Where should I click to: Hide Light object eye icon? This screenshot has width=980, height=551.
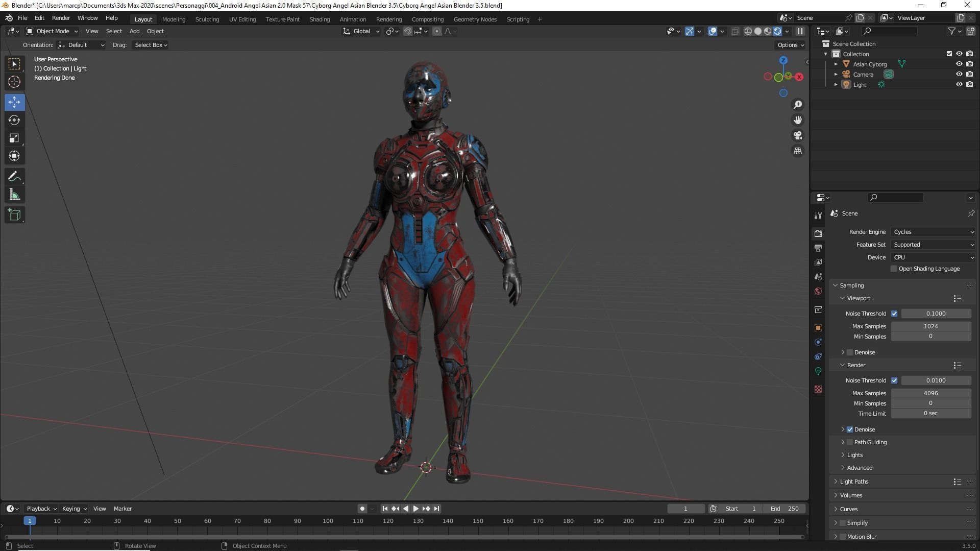click(959, 84)
